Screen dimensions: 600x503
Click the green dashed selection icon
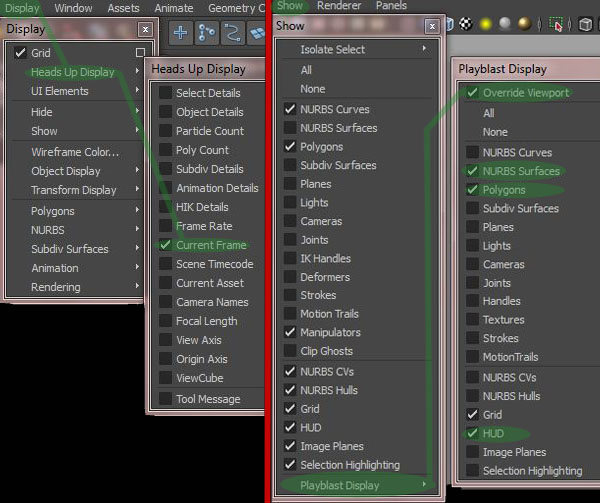[x=556, y=24]
